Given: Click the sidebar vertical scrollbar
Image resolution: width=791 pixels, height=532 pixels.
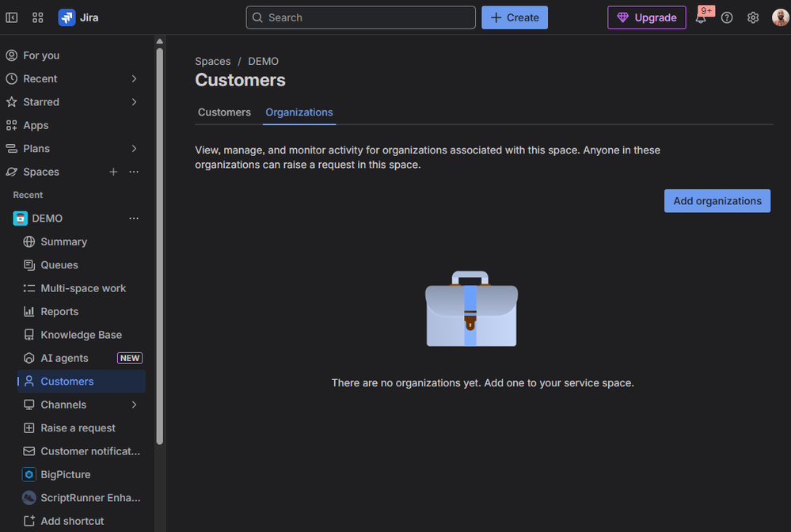Looking at the screenshot, I should [x=160, y=246].
